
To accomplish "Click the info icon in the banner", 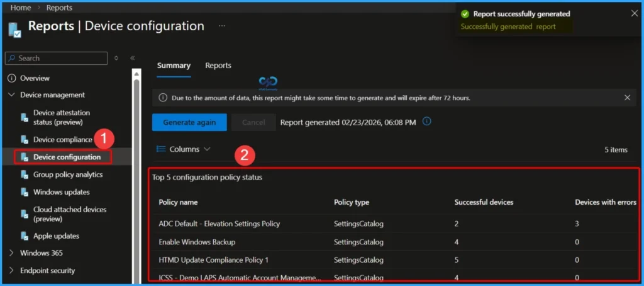I will (x=163, y=98).
